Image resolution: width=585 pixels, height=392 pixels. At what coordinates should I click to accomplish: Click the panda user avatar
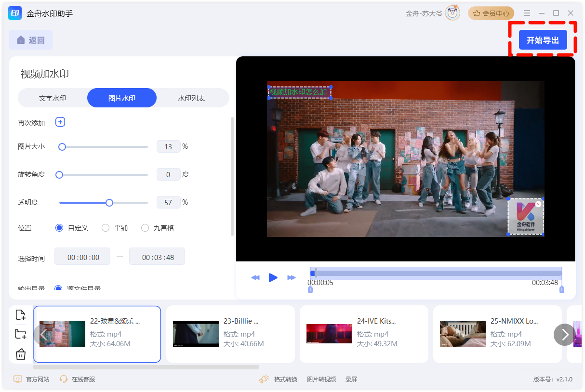tap(452, 13)
